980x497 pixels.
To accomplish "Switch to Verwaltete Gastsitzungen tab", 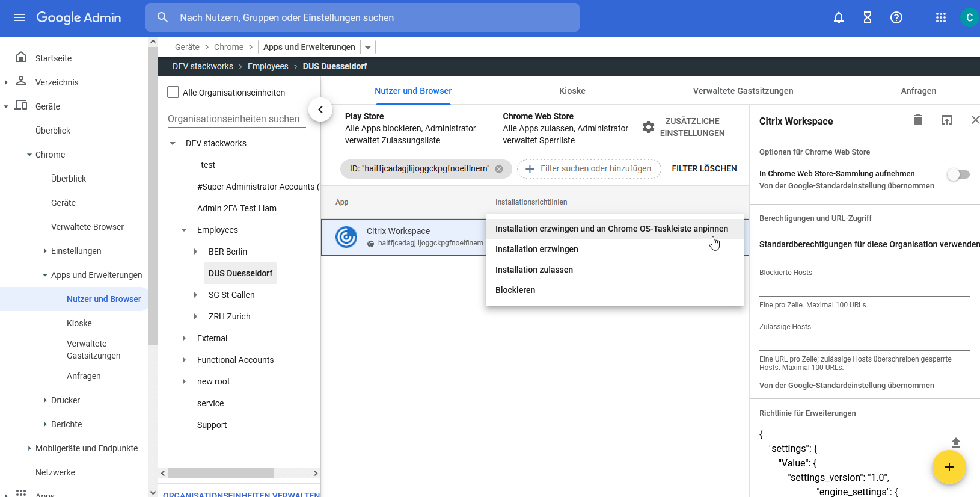I will click(x=743, y=91).
